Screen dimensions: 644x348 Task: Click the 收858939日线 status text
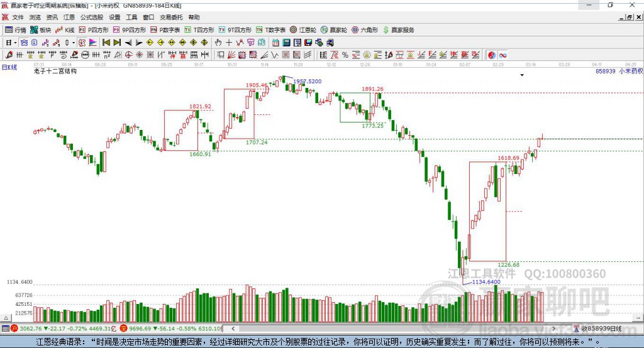pyautogui.click(x=601, y=329)
